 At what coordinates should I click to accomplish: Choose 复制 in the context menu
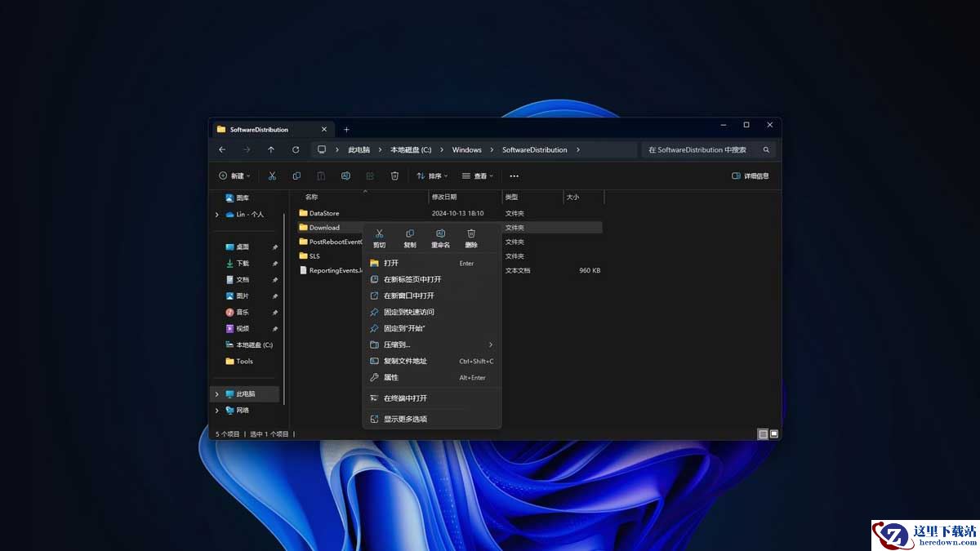point(410,238)
